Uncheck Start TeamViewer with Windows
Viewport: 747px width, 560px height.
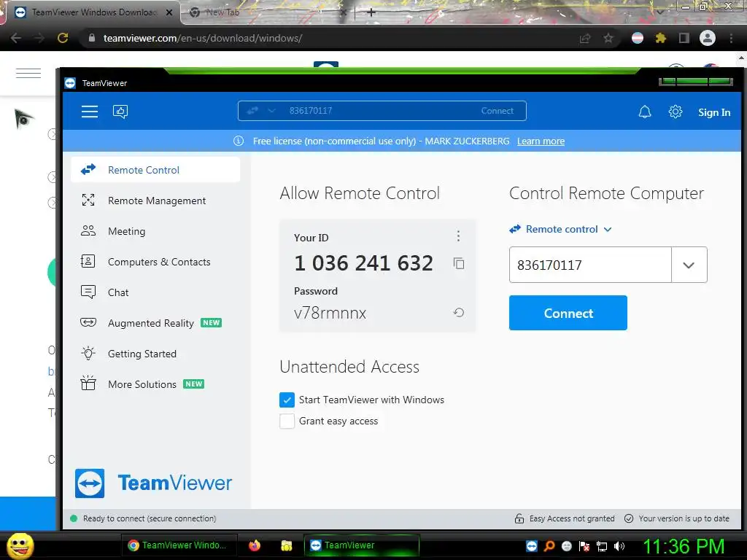tap(287, 400)
